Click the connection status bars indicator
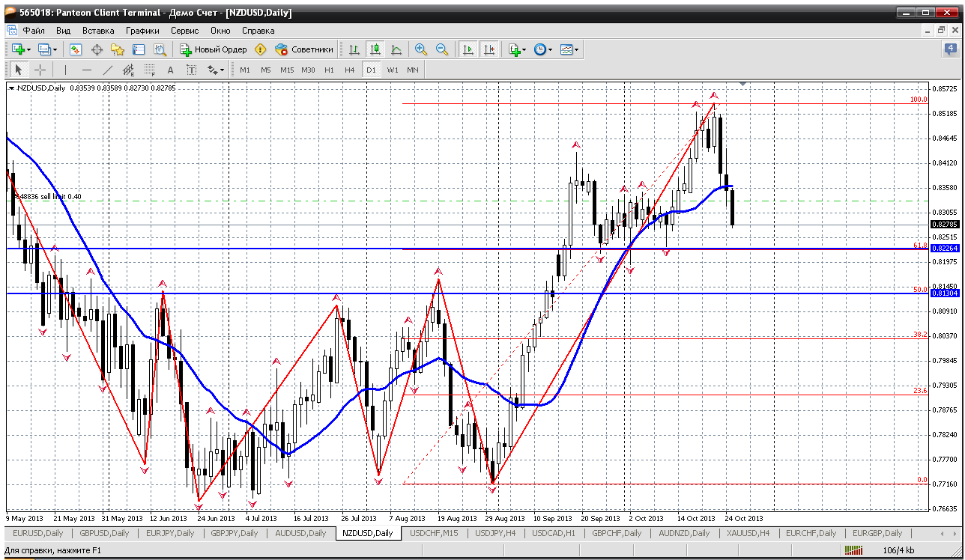 tap(853, 550)
